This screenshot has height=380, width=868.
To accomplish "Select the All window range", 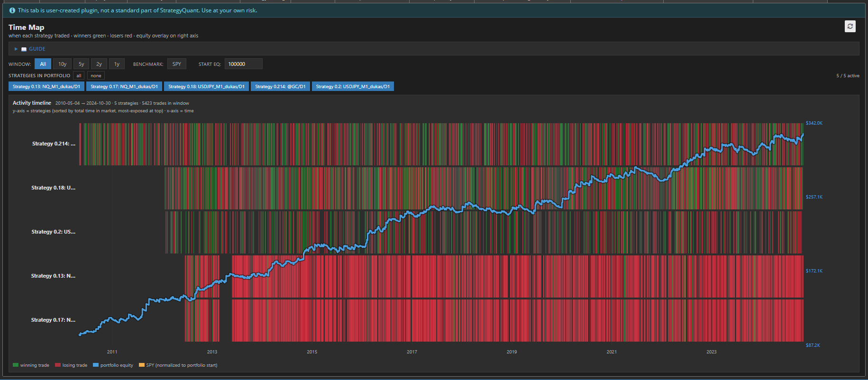I will (x=43, y=64).
